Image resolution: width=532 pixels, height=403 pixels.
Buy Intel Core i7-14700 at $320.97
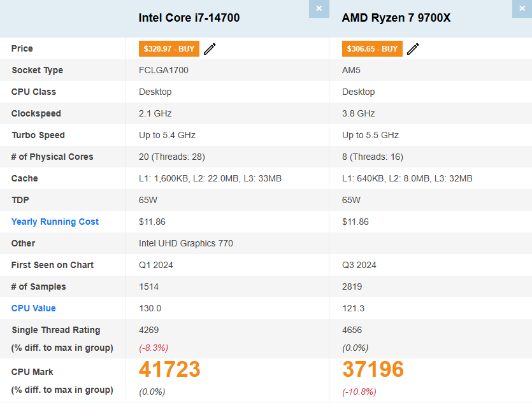(169, 49)
